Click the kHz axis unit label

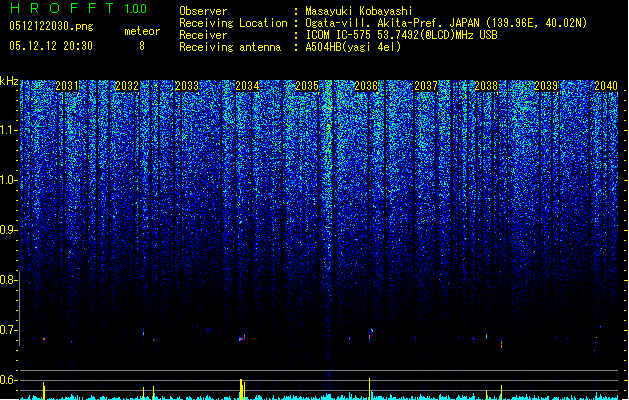[x=9, y=81]
